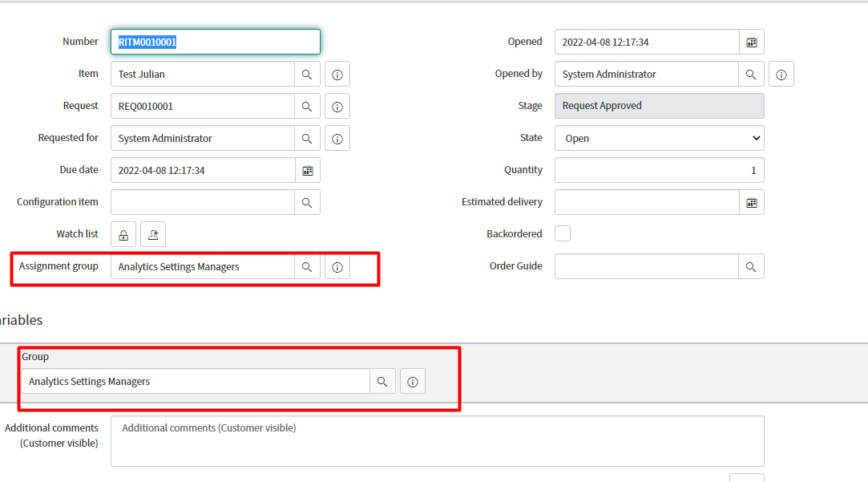The height and width of the screenshot is (482, 868).
Task: Open lookup for Request field
Action: (x=307, y=107)
